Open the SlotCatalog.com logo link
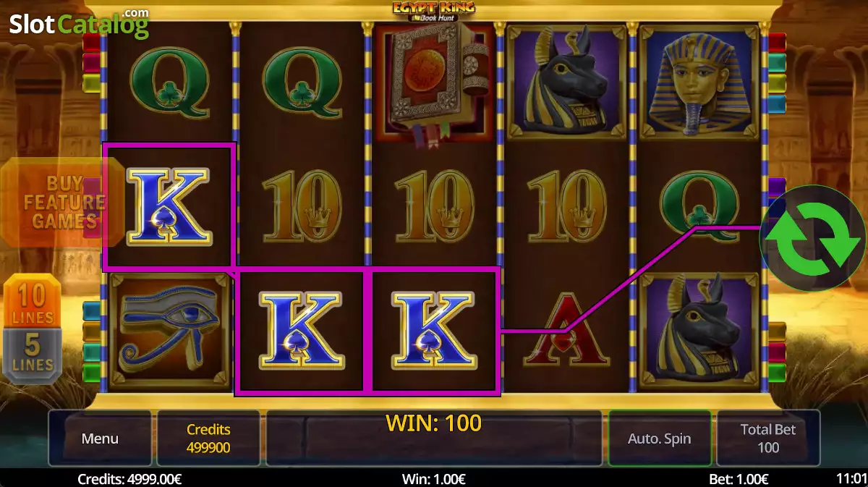 coord(79,24)
